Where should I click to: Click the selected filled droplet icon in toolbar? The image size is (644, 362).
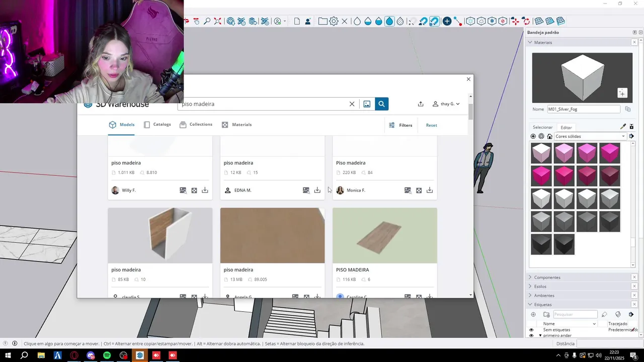tap(389, 21)
